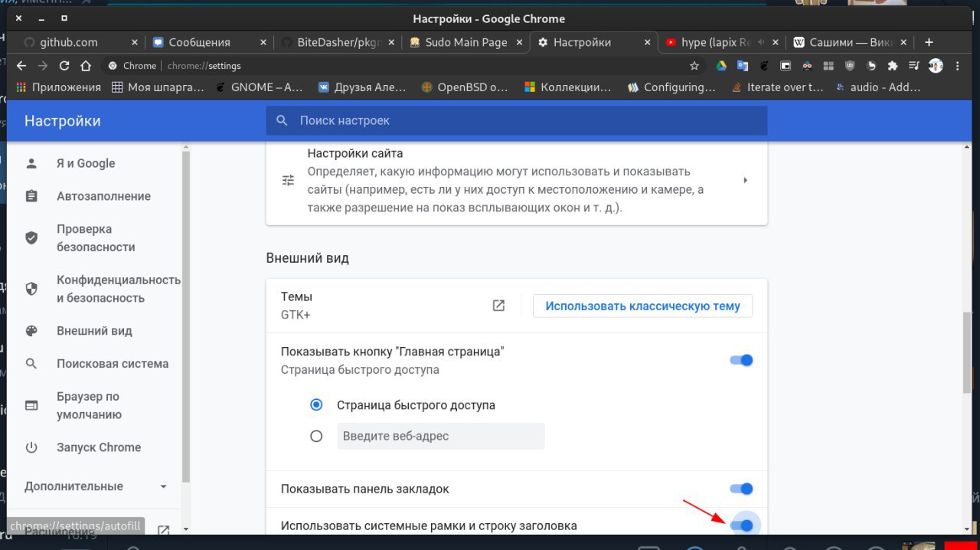The image size is (980, 550).
Task: Open the "Iterate over t..." bookmark
Action: coord(777,87)
